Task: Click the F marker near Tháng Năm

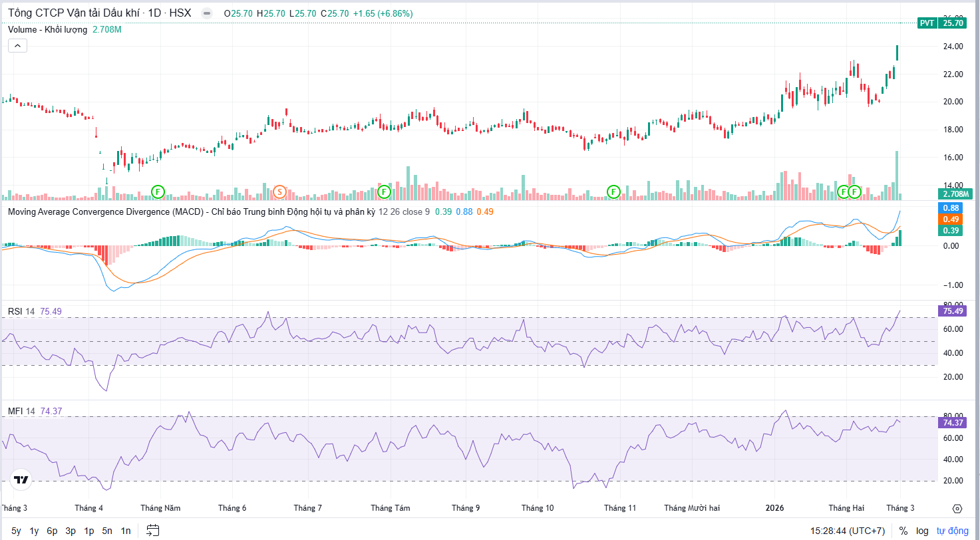Action: click(158, 192)
